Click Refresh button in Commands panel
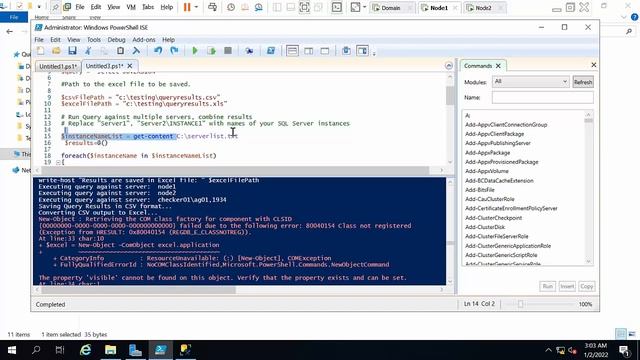The image size is (640, 360). (582, 82)
